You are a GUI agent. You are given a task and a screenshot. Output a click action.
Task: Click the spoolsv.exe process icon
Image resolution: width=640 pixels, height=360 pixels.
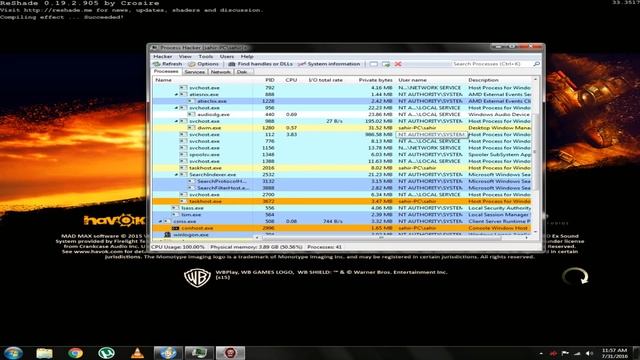click(183, 155)
